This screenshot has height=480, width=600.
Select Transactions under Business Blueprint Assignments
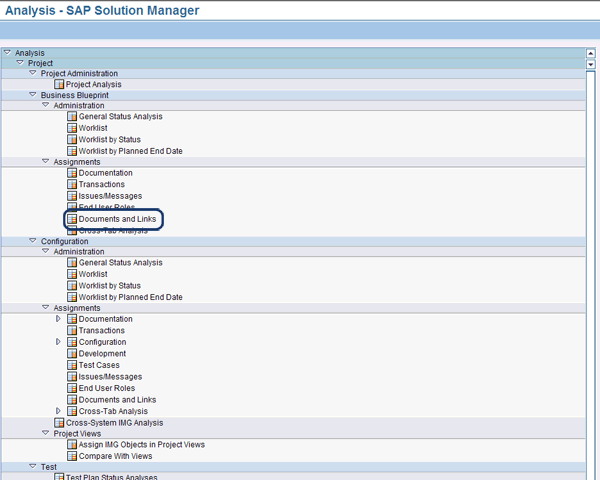[101, 185]
